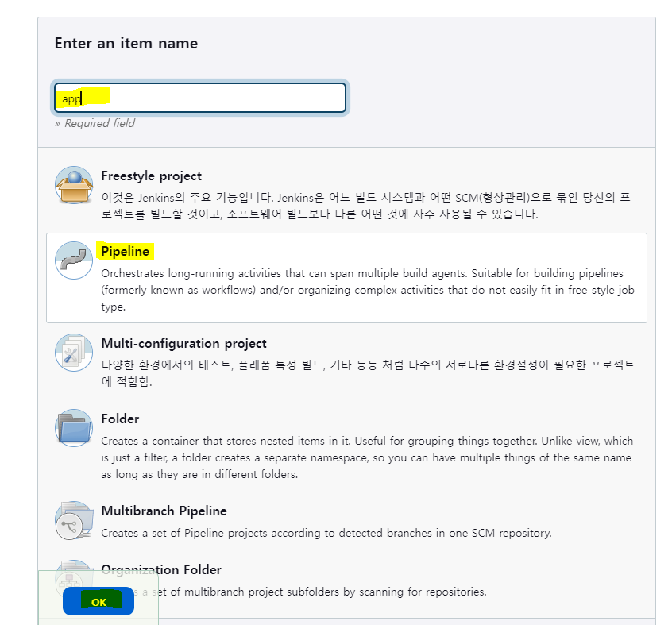Screen dimensions: 672x625
Task: Click the Multibranch Pipeline branch icon
Action: tap(74, 520)
